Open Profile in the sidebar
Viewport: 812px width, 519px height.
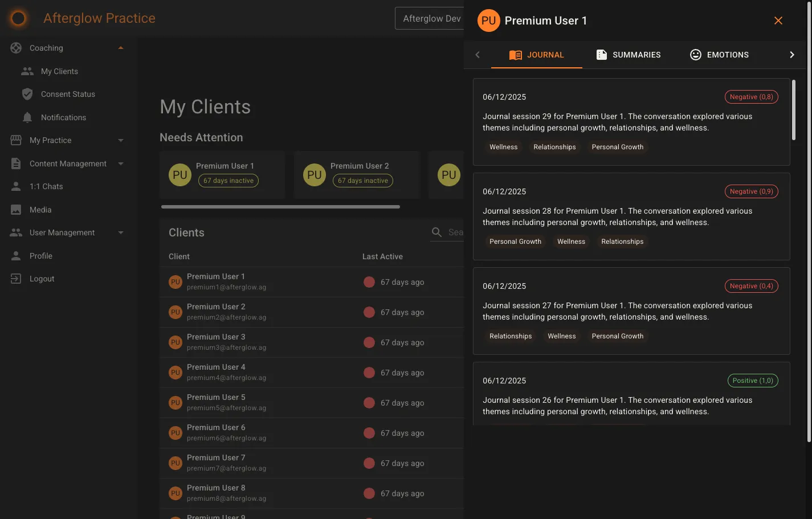[40, 255]
